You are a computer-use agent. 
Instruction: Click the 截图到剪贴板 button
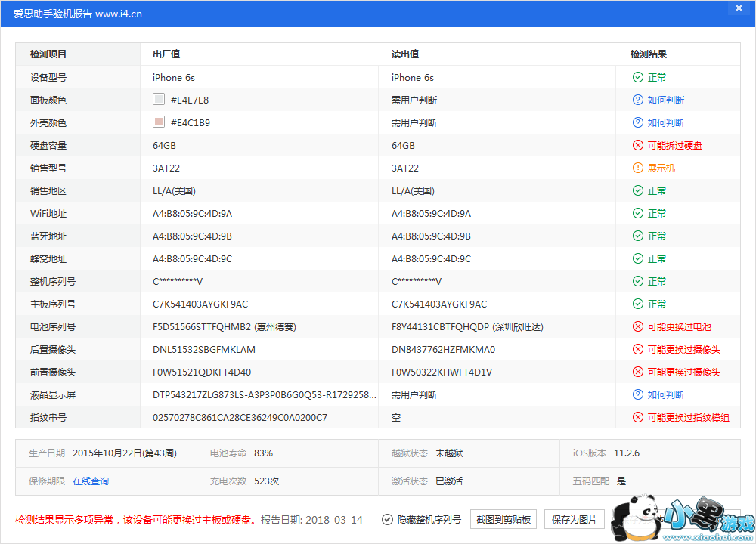point(503,519)
